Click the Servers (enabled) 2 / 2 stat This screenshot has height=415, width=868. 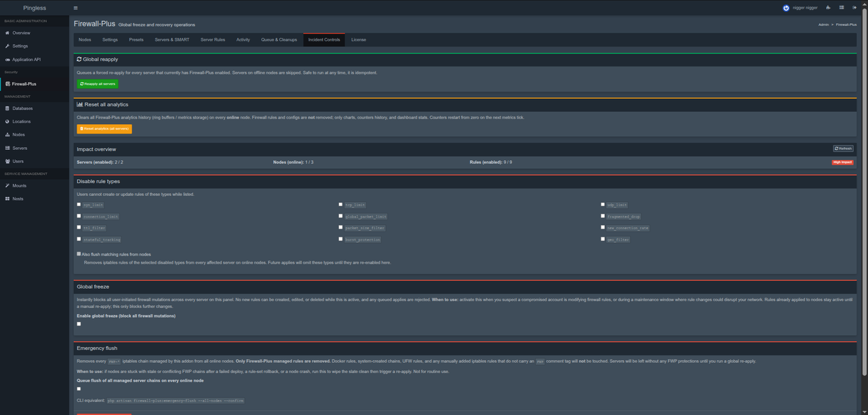point(100,162)
